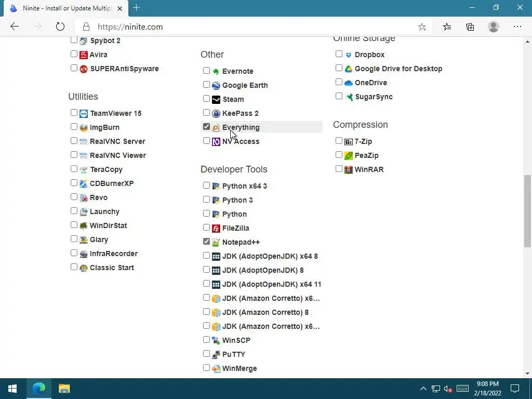
Task: Click the page vertical scrollbar thumb
Action: (x=527, y=211)
